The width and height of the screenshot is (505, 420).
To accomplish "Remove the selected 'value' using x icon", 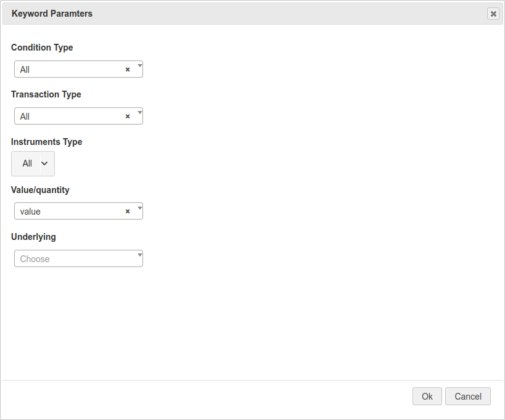I will coord(128,212).
